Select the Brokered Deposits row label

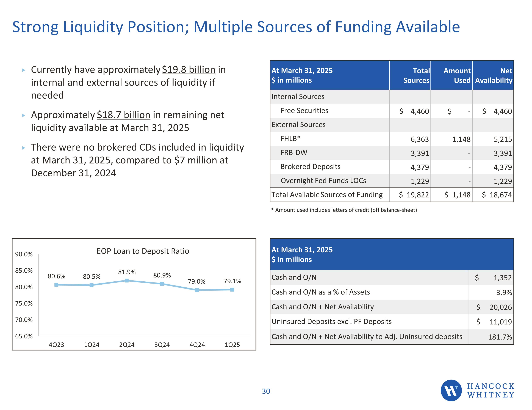pyautogui.click(x=310, y=167)
